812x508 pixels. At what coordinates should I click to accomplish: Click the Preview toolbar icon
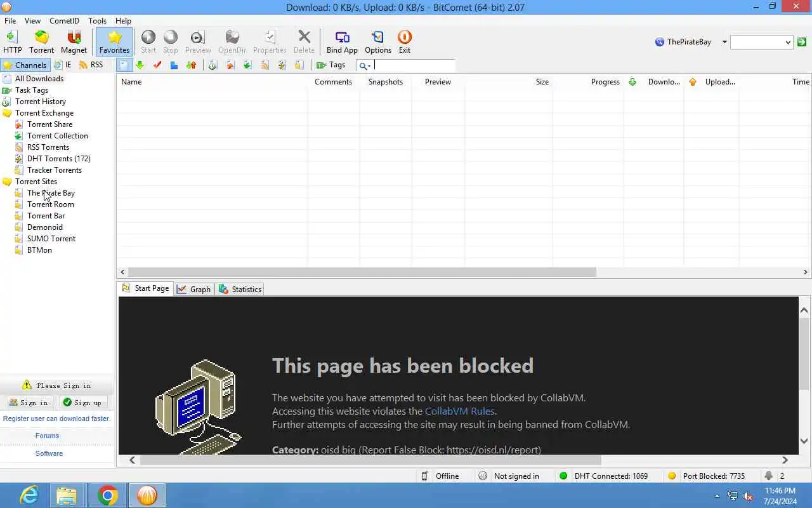click(198, 42)
